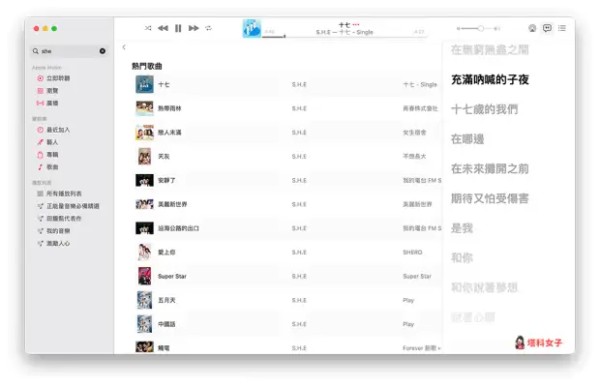Jump to lyric line 在未來攤開之前
600x387 pixels.
(x=490, y=168)
